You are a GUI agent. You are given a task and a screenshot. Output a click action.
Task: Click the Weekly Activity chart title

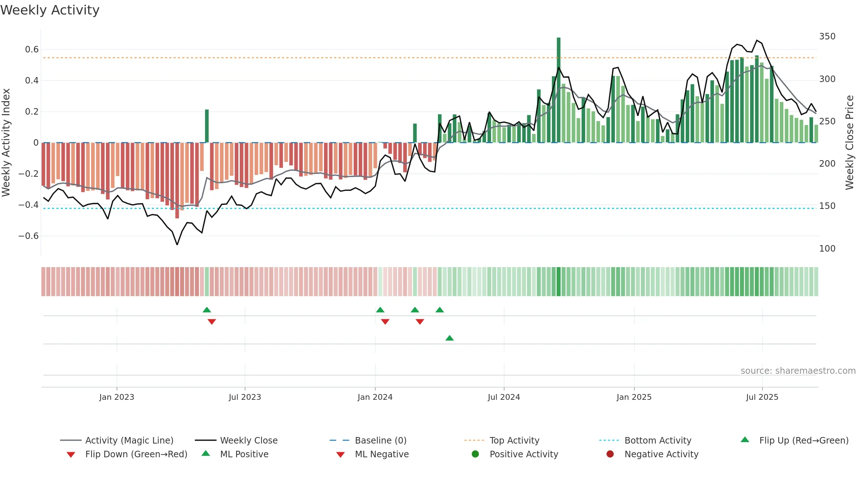tap(50, 10)
